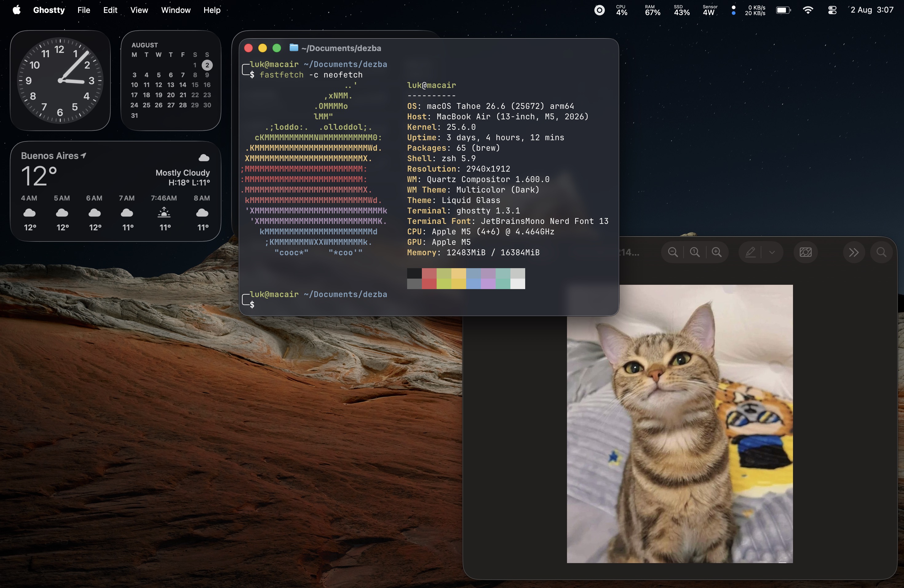This screenshot has width=904, height=588.
Task: Click the cloud icon above Mostly Cloudy
Action: pyautogui.click(x=204, y=157)
